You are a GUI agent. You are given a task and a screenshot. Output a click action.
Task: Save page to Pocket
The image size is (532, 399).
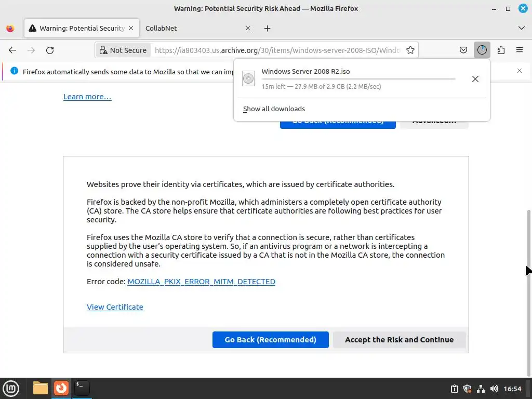(463, 50)
